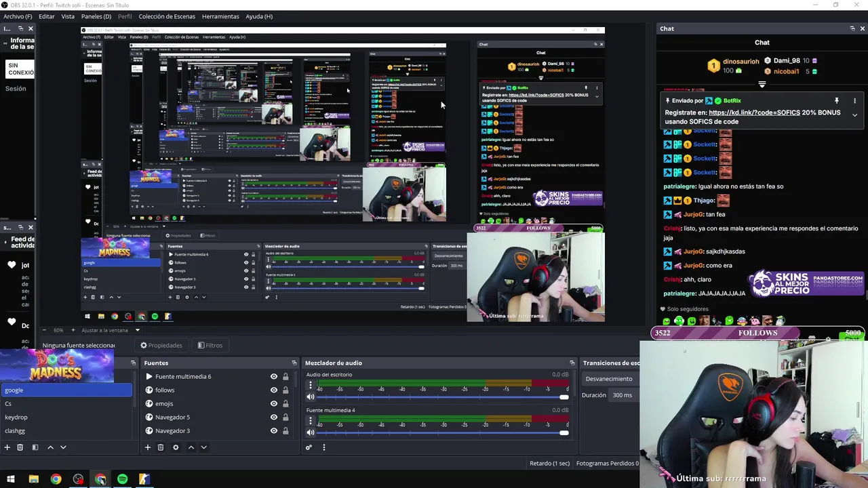Hide the Fuente multimedia 6 source

point(274,377)
